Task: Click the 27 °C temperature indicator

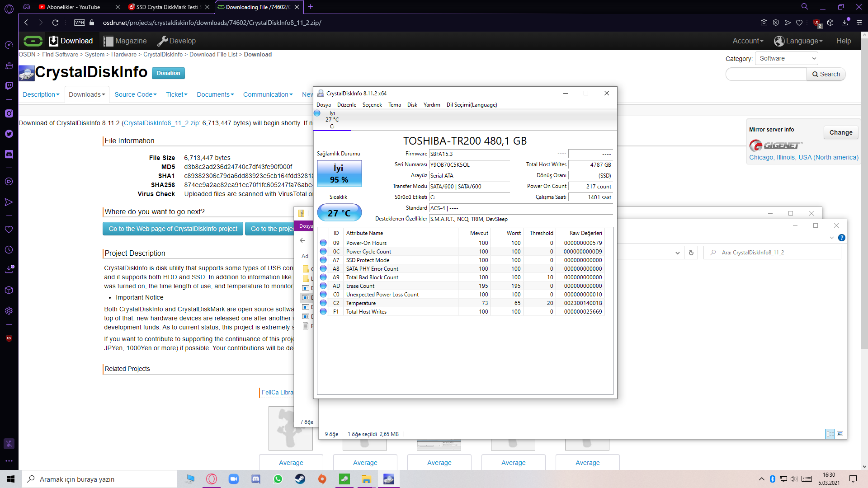Action: tap(339, 213)
